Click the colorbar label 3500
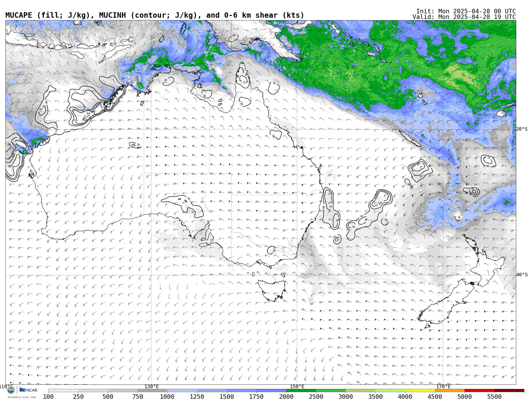Viewport: 532px width, 400px height. coord(375,397)
